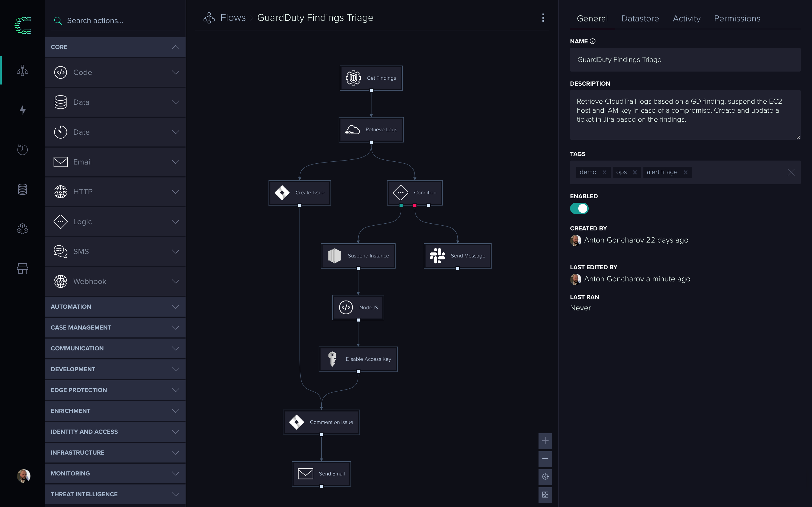Click the history clock sidebar icon
The image size is (812, 507).
pyautogui.click(x=23, y=150)
